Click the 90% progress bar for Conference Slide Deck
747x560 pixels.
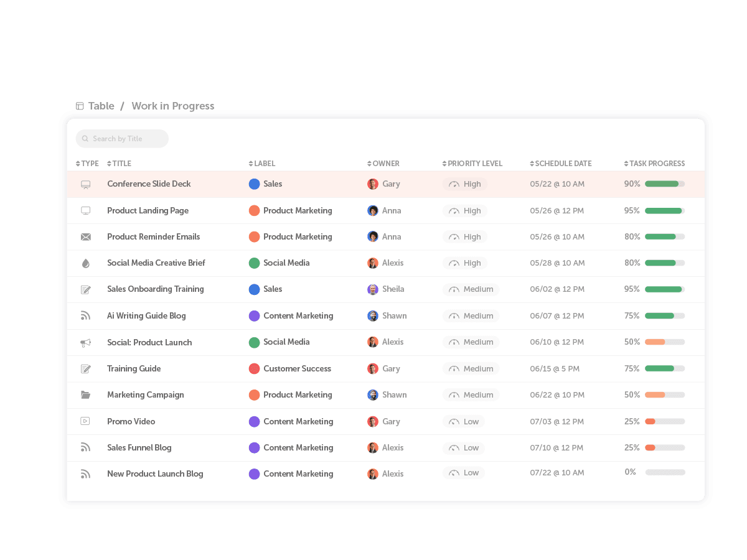665,184
